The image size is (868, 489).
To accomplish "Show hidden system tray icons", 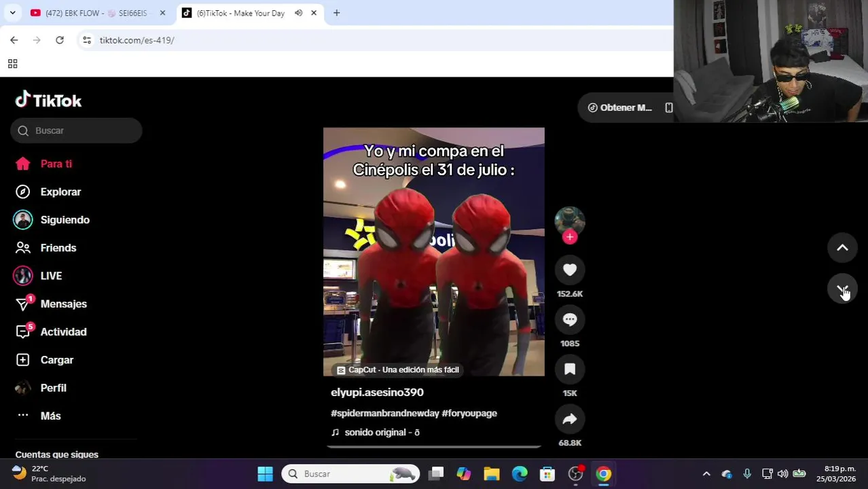I will 706,474.
